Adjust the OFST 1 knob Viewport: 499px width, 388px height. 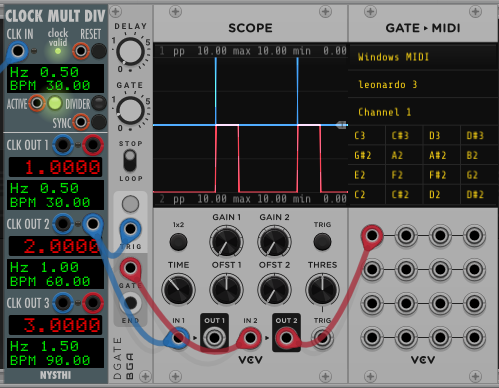(x=226, y=290)
